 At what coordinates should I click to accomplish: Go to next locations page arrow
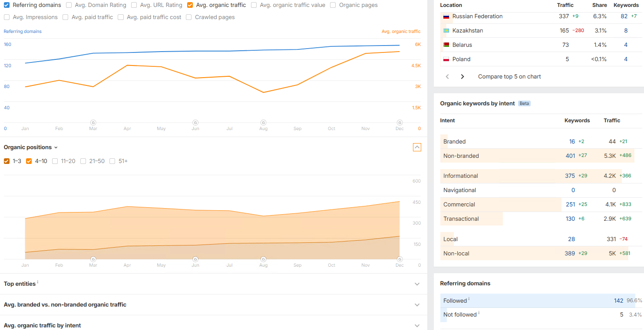462,77
